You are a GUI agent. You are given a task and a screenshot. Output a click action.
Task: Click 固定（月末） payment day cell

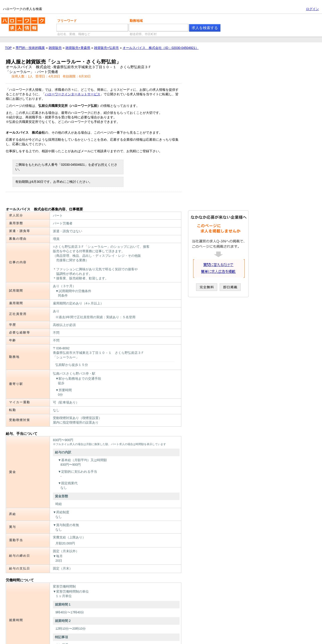click(x=115, y=569)
